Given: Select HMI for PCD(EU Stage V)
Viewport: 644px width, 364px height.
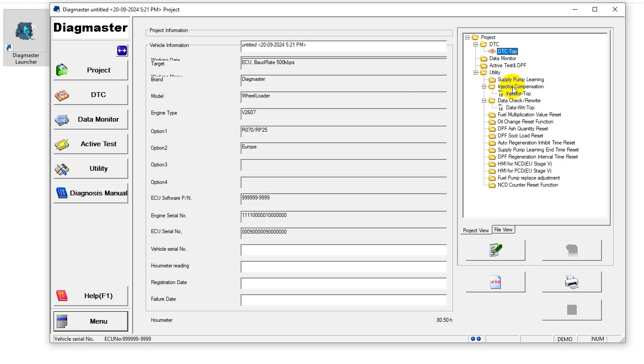Looking at the screenshot, I should (524, 171).
